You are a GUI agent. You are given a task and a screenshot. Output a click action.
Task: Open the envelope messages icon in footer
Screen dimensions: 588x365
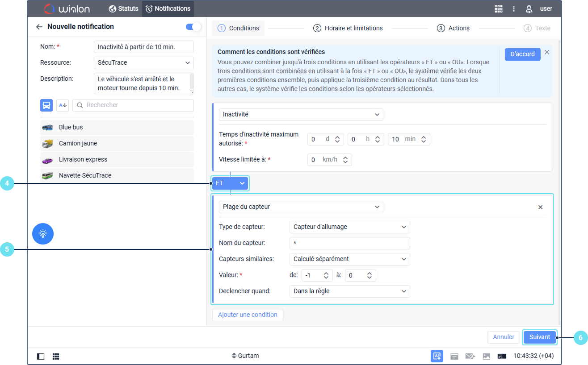(x=470, y=356)
